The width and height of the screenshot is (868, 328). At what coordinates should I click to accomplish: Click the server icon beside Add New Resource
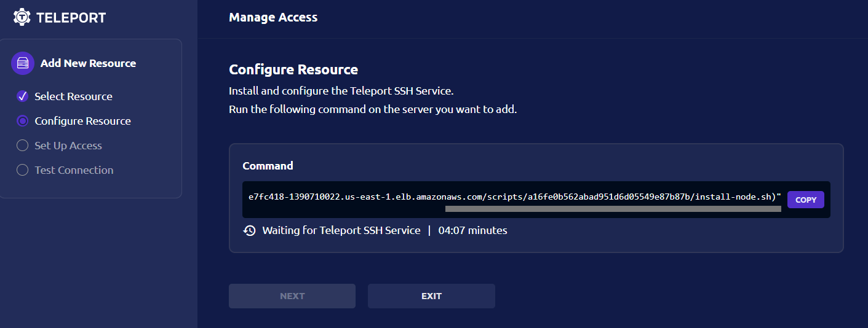point(23,63)
